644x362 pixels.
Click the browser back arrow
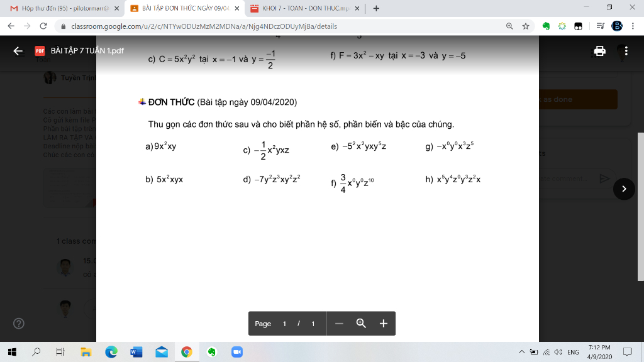(11, 26)
